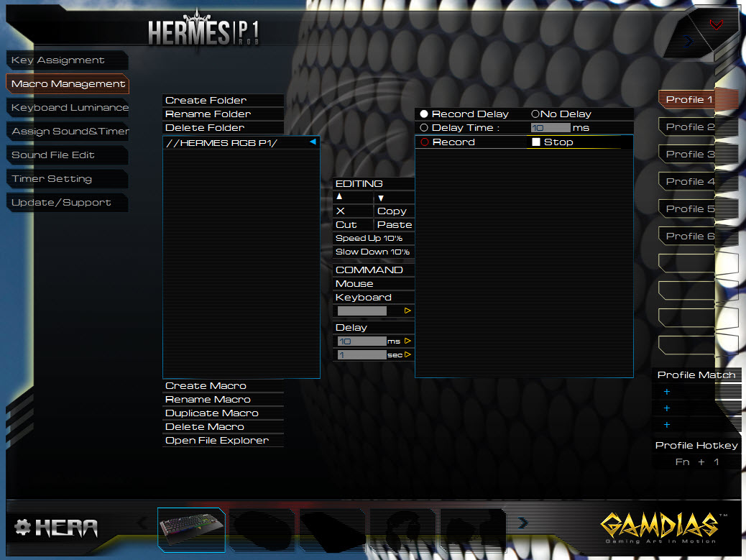This screenshot has width=746, height=560.
Task: Add first Profile Match entry with plus
Action: coord(666,392)
